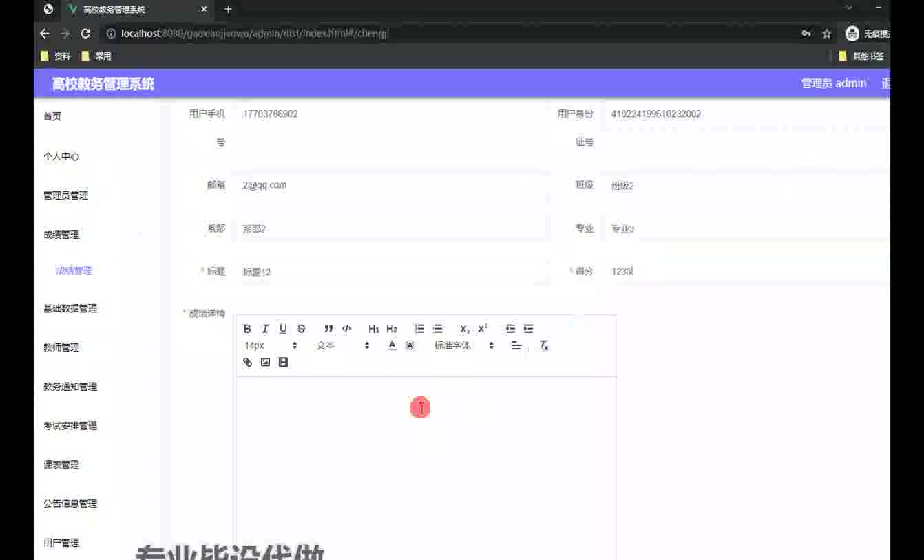Toggle strikethrough formatting
Image resolution: width=924 pixels, height=560 pixels.
pyautogui.click(x=301, y=329)
